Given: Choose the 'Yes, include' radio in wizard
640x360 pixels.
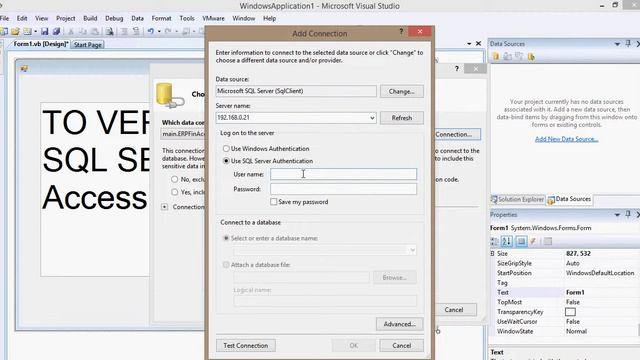Looking at the screenshot, I should 175,191.
